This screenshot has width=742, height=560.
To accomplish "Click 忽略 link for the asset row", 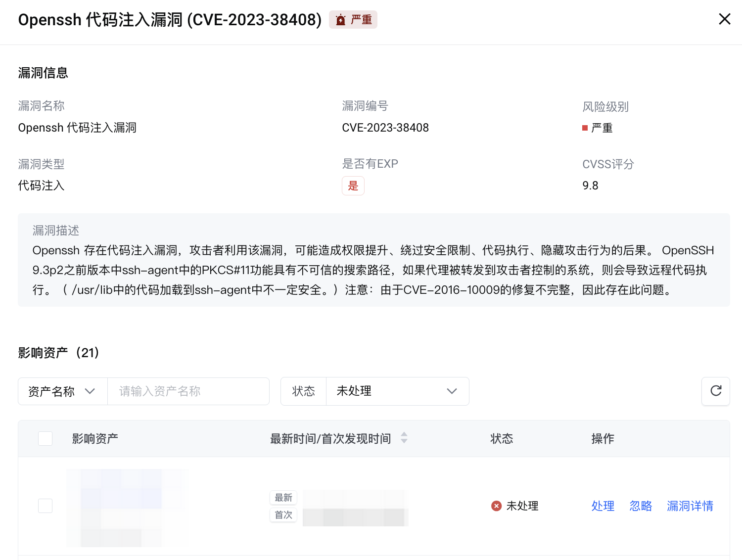I will [x=641, y=506].
